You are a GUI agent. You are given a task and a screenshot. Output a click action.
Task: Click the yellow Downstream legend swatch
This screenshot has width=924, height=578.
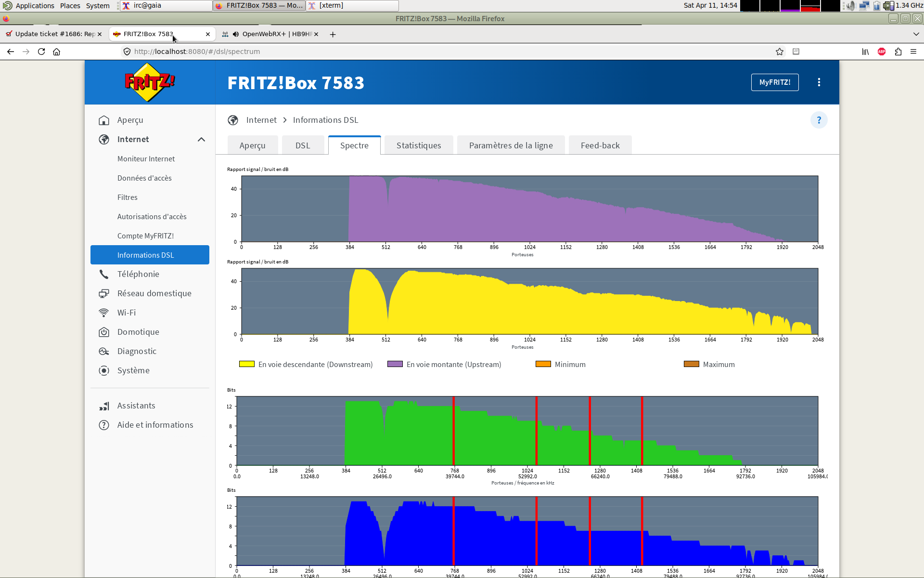click(x=247, y=364)
